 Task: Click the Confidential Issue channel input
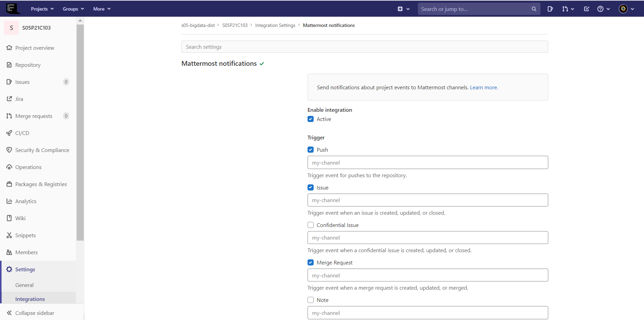click(x=428, y=238)
